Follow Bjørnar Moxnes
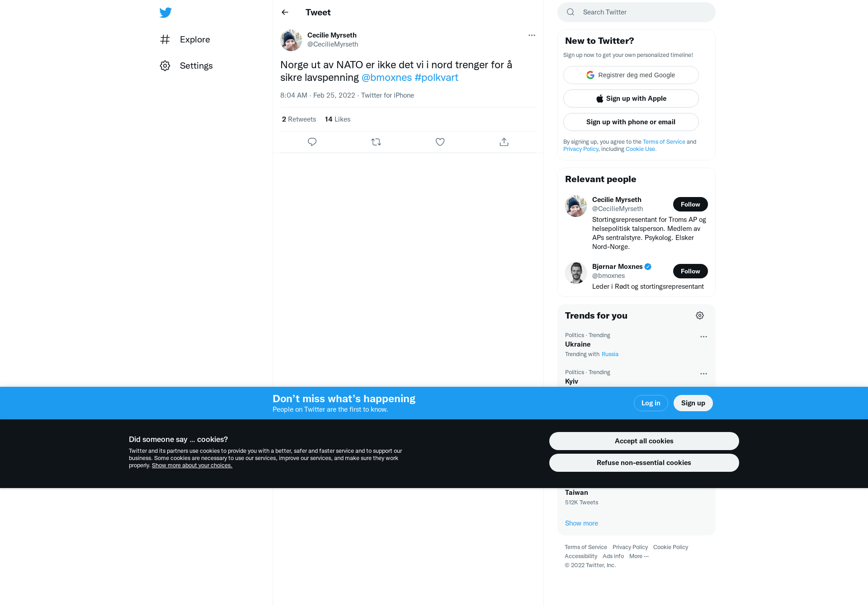The height and width of the screenshot is (606, 868). 690,271
